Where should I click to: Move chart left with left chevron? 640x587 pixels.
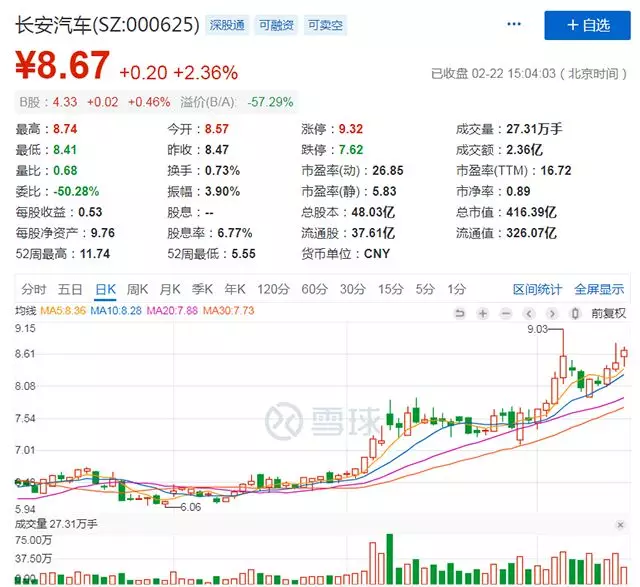[529, 314]
